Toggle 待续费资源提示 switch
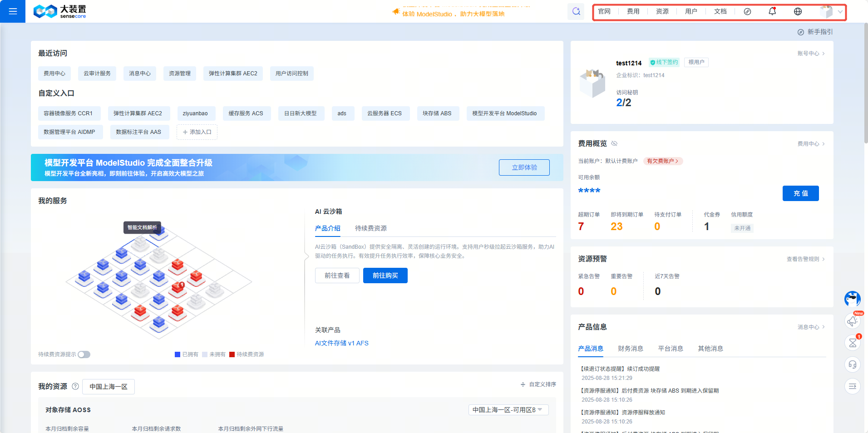The height and width of the screenshot is (433, 868). point(84,354)
